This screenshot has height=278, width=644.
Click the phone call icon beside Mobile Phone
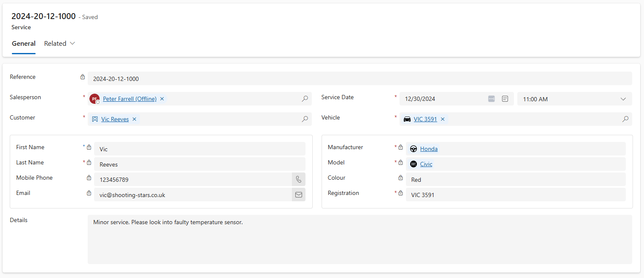[298, 179]
